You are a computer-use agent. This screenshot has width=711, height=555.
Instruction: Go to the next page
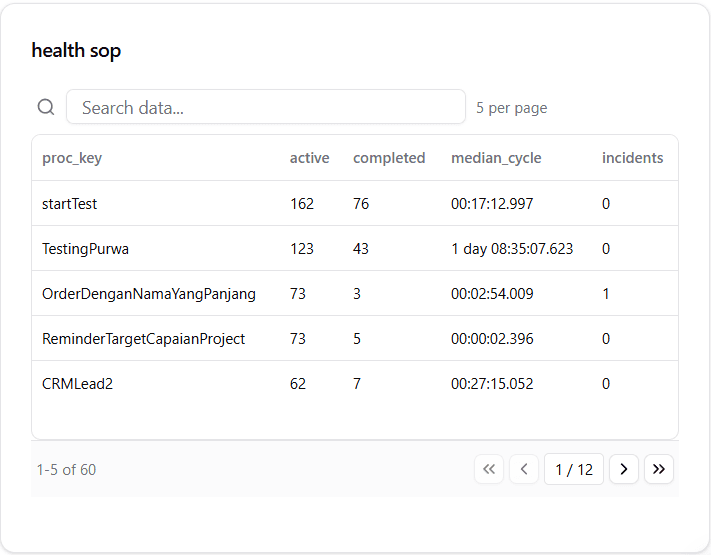(x=624, y=469)
